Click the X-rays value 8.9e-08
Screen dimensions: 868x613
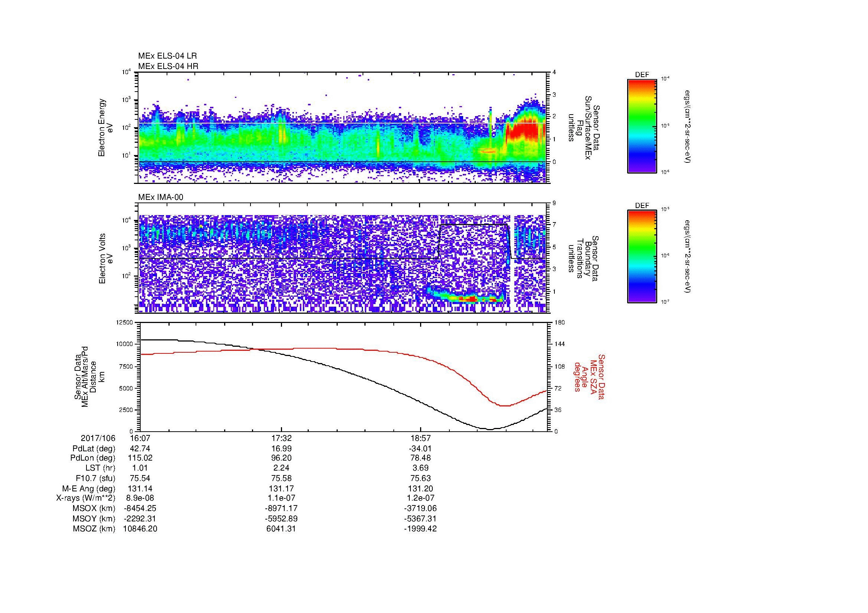click(x=140, y=498)
